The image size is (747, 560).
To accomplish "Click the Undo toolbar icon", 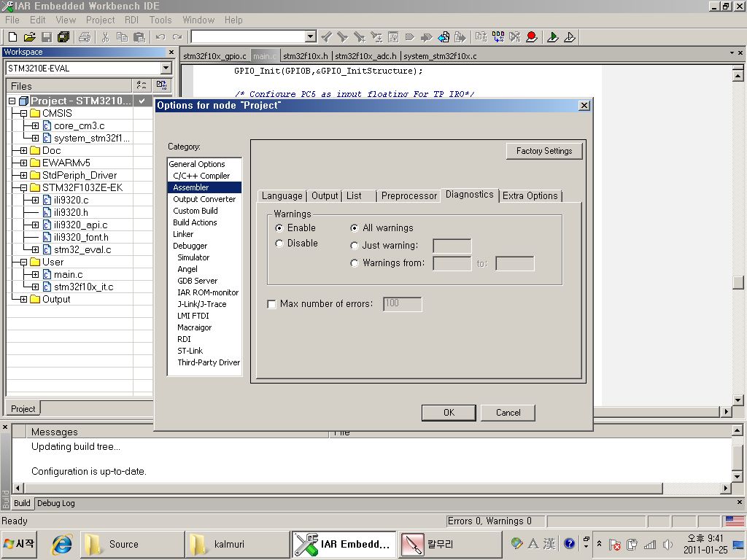I will click(160, 36).
